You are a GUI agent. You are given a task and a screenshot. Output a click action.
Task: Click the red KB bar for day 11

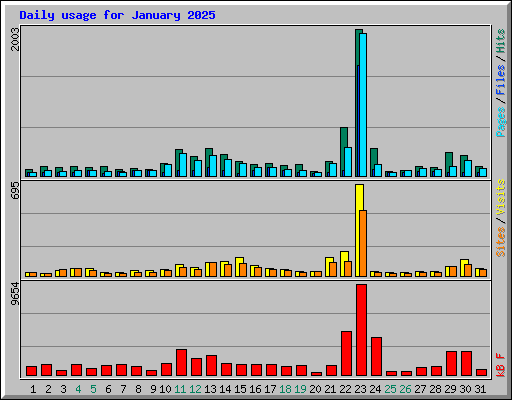point(181,363)
